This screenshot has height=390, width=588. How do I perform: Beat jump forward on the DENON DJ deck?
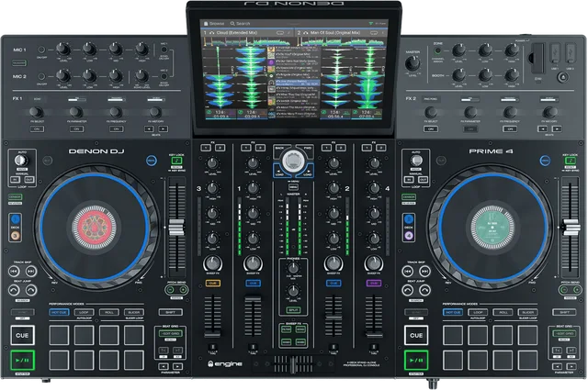(30, 290)
